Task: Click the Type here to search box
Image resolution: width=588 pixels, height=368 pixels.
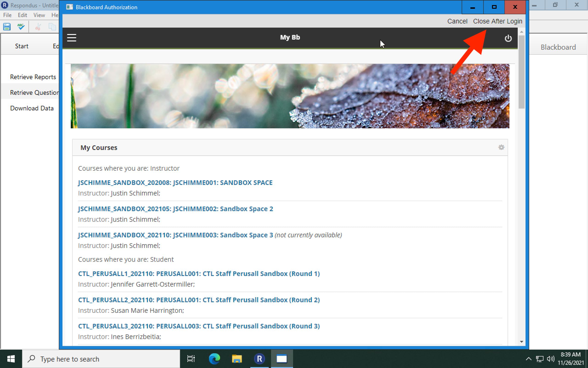Action: pyautogui.click(x=101, y=359)
